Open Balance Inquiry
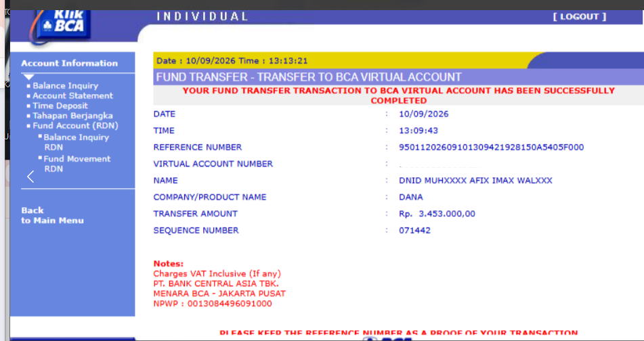 point(65,86)
